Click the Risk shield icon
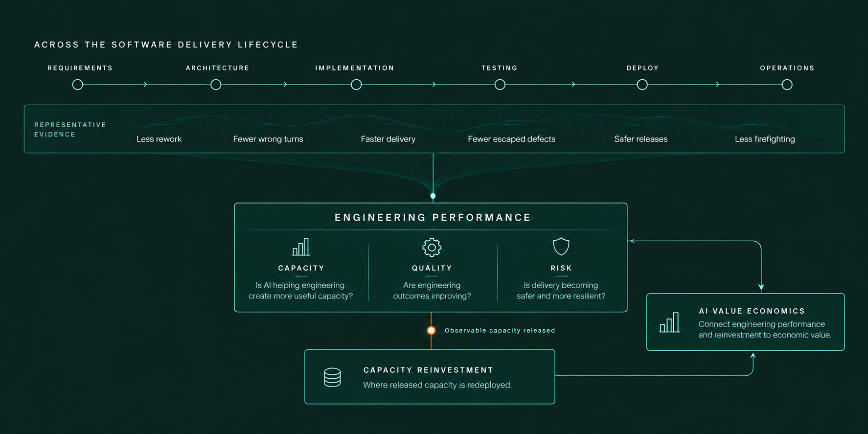 pyautogui.click(x=561, y=247)
